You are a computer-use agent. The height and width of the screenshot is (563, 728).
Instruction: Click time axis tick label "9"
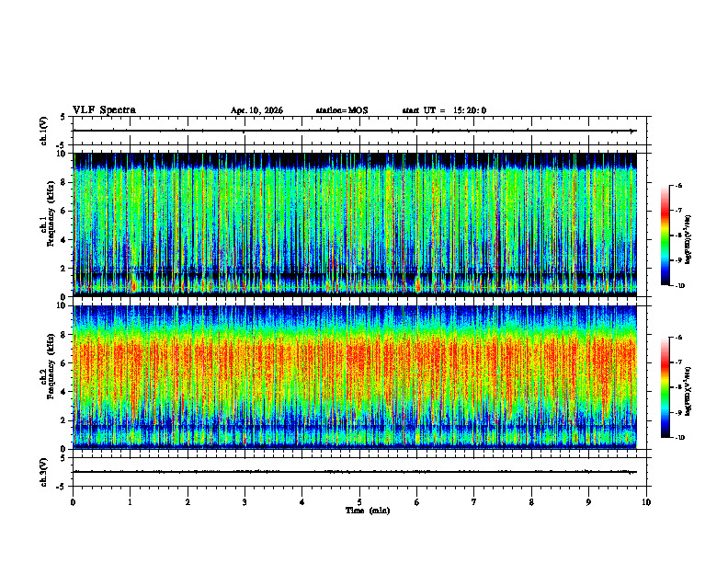click(588, 502)
